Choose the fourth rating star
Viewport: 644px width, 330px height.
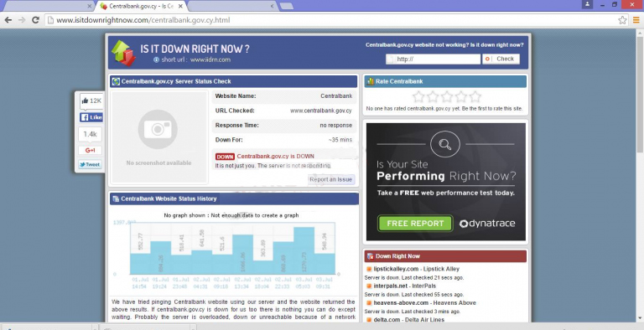(x=461, y=97)
